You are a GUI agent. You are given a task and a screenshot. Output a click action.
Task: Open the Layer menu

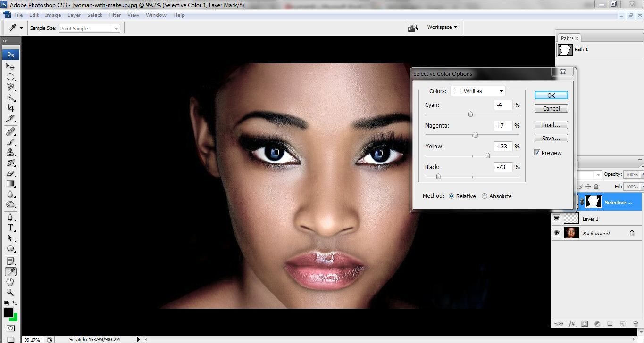pyautogui.click(x=74, y=15)
